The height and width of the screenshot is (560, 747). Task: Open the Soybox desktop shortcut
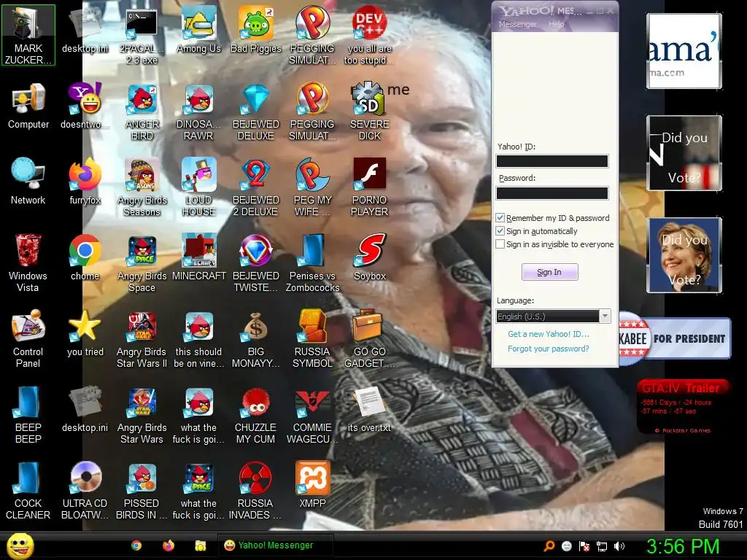click(x=370, y=257)
